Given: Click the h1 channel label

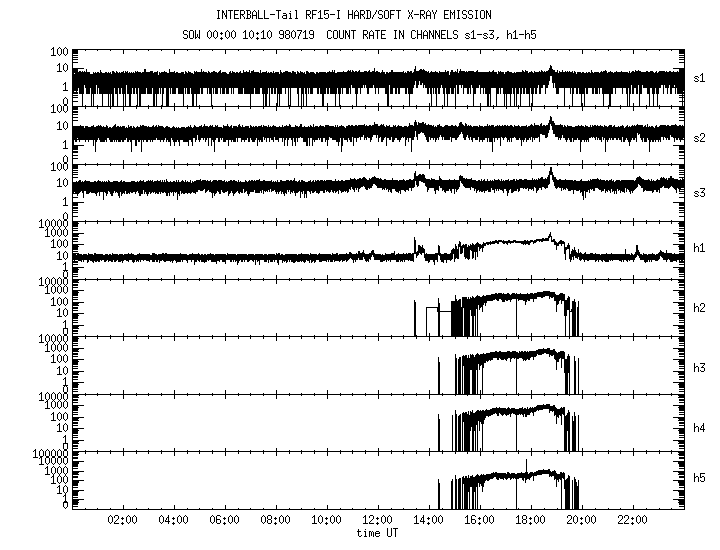Looking at the screenshot, I should click(x=700, y=248).
